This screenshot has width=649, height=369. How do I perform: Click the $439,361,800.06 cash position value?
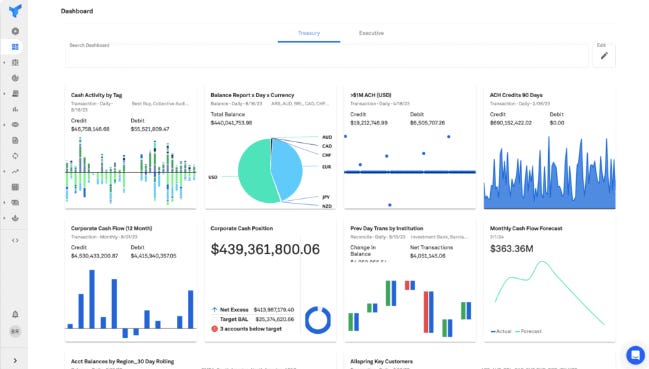pos(265,249)
